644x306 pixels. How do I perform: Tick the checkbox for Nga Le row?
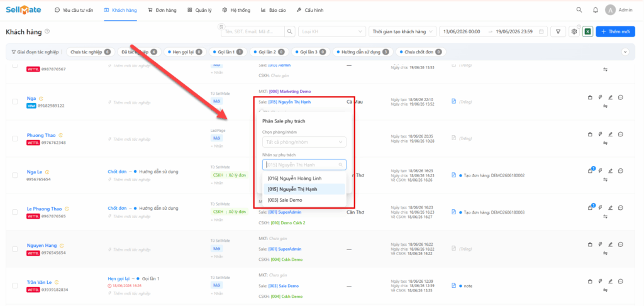[15, 175]
